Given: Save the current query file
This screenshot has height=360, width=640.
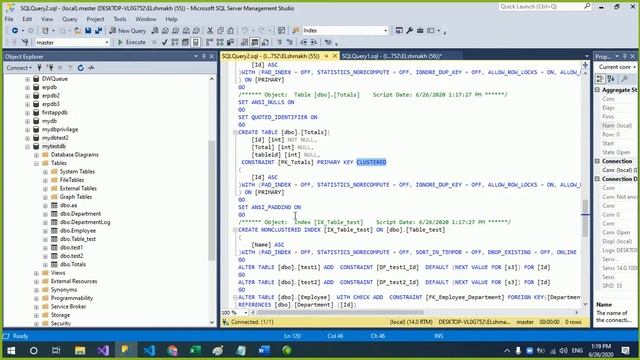Looking at the screenshot, I should (88, 31).
